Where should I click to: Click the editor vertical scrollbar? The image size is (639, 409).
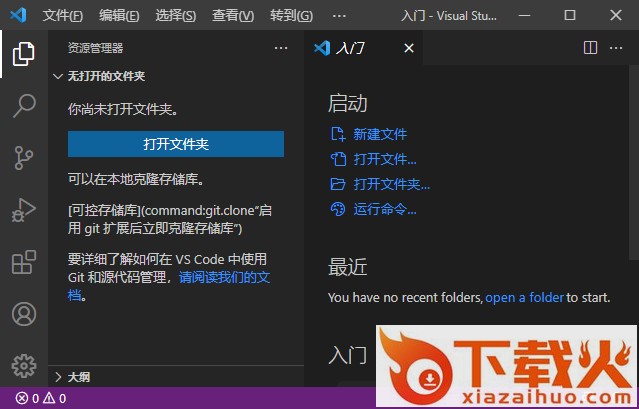pyautogui.click(x=634, y=162)
